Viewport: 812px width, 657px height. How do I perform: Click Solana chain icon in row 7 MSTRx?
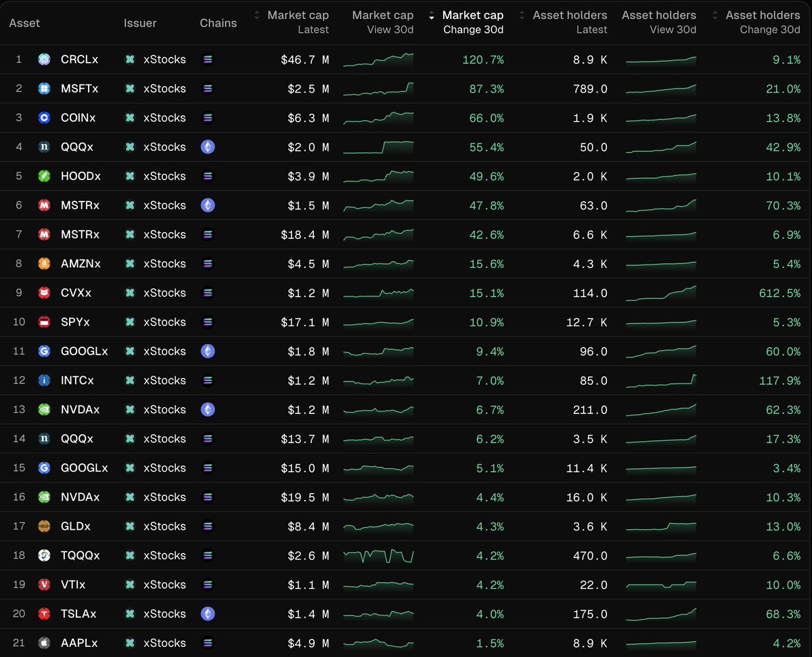coord(208,235)
